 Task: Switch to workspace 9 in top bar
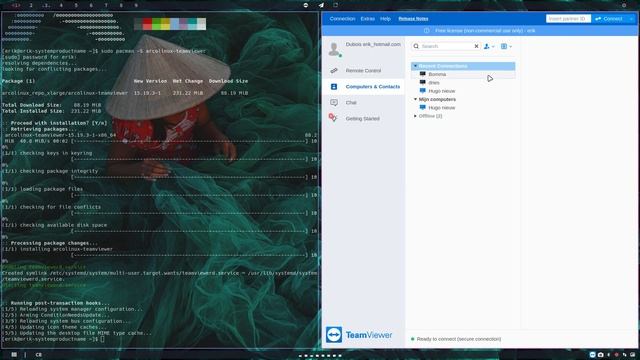click(136, 5)
